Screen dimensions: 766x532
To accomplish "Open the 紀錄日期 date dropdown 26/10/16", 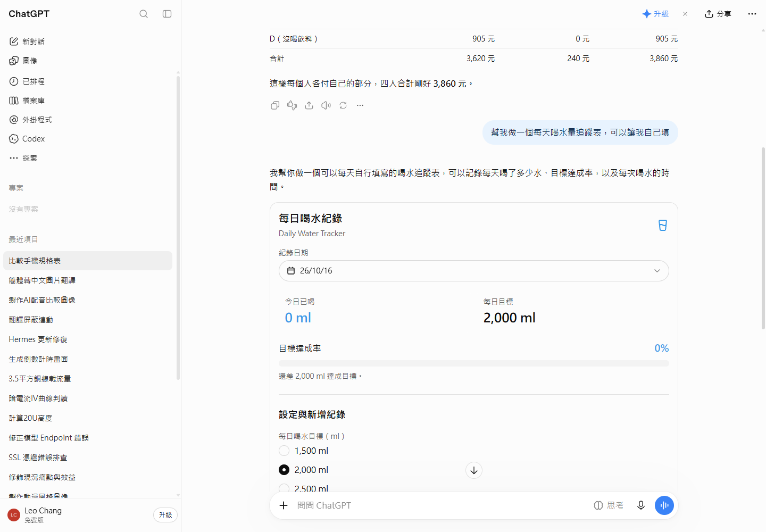I will click(x=474, y=271).
